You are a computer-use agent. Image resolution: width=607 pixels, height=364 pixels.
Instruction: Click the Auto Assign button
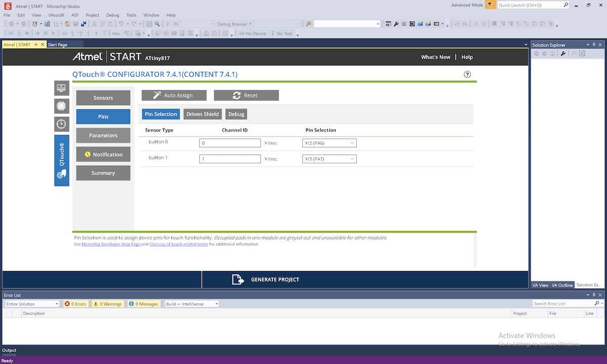(x=174, y=96)
